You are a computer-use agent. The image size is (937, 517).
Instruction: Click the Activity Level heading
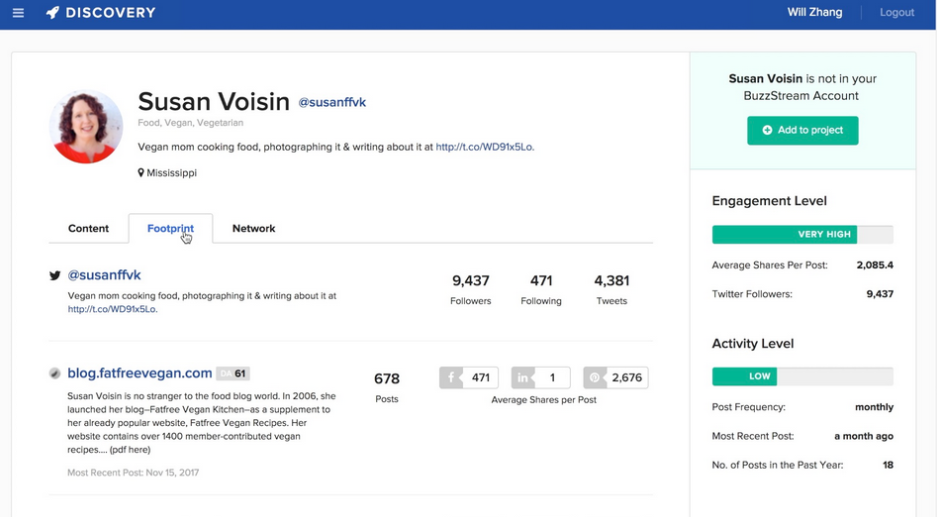click(752, 344)
